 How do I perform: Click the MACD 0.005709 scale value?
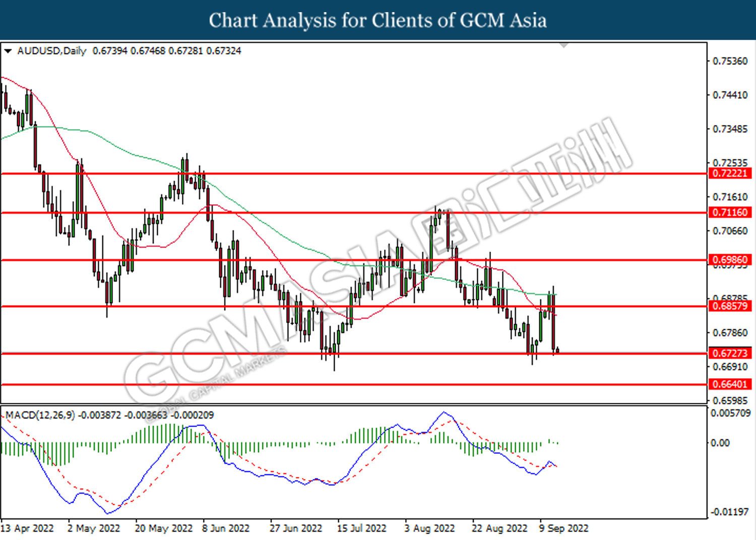[x=730, y=413]
